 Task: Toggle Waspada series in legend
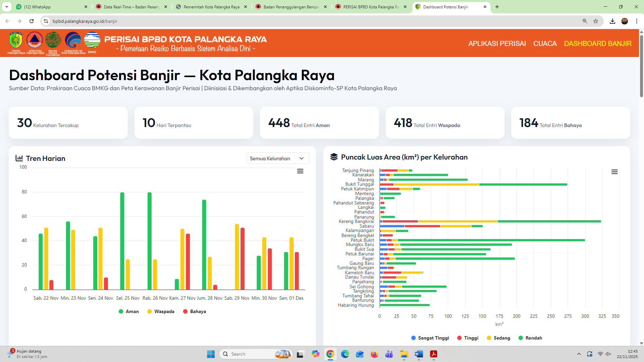pyautogui.click(x=161, y=311)
